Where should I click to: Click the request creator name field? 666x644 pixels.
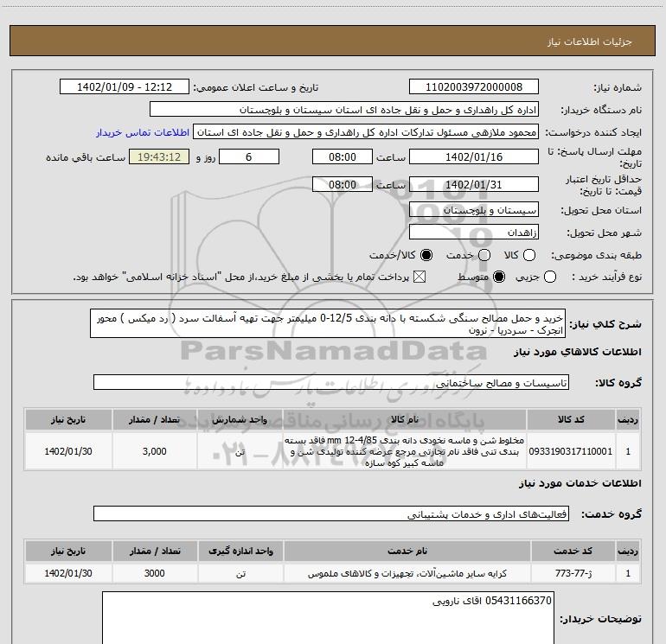click(x=366, y=132)
